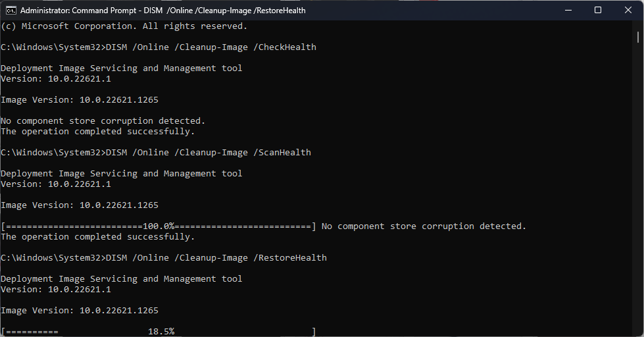644x337 pixels.
Task: Click the /ScanHealth command line
Action: [x=156, y=153]
